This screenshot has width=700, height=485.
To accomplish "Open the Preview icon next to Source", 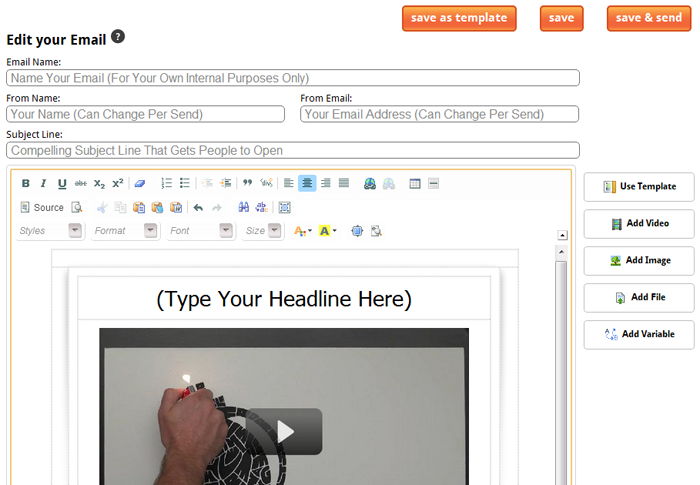I will pyautogui.click(x=77, y=208).
